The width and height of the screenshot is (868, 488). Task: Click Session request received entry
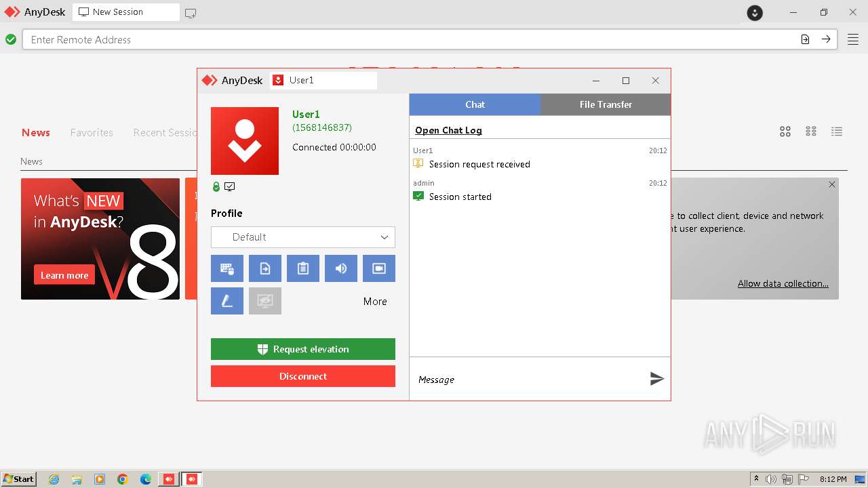(479, 164)
